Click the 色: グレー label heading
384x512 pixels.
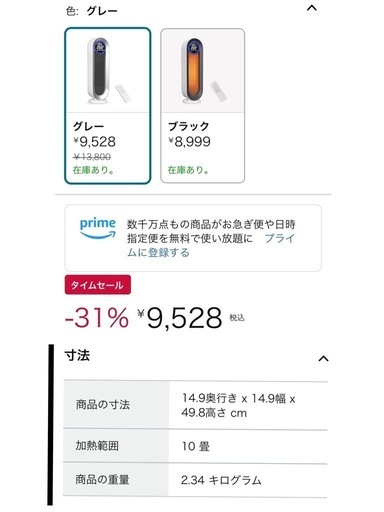click(92, 11)
